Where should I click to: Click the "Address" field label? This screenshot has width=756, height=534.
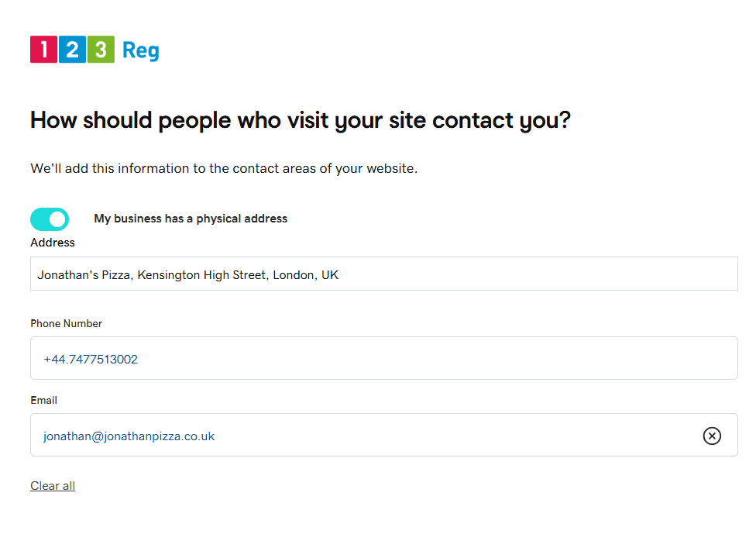click(53, 243)
